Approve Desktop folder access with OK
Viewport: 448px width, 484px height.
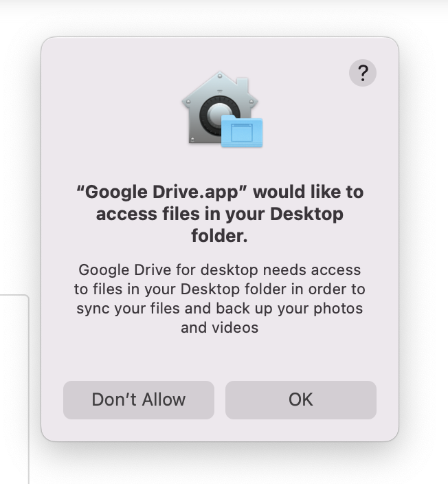point(301,399)
